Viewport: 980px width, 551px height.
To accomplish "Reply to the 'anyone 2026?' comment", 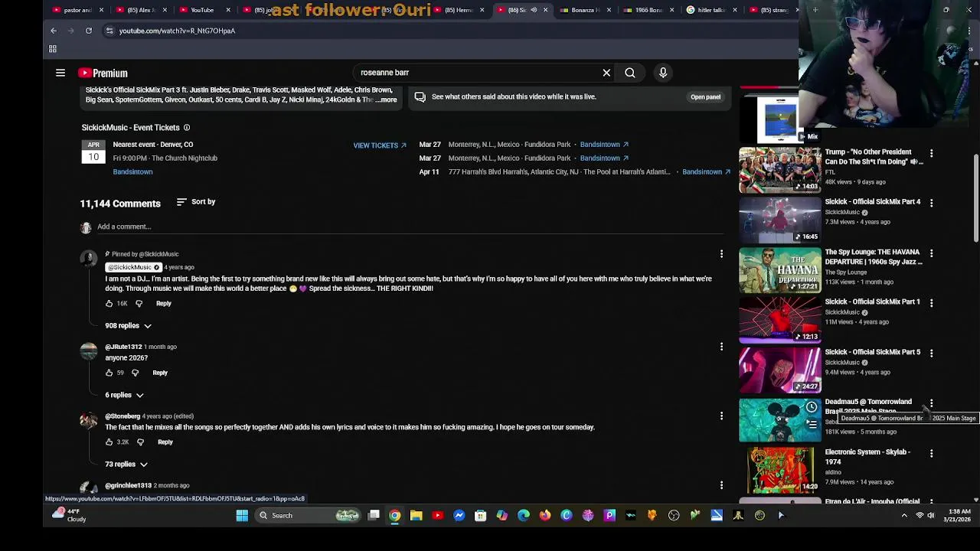I will (160, 373).
